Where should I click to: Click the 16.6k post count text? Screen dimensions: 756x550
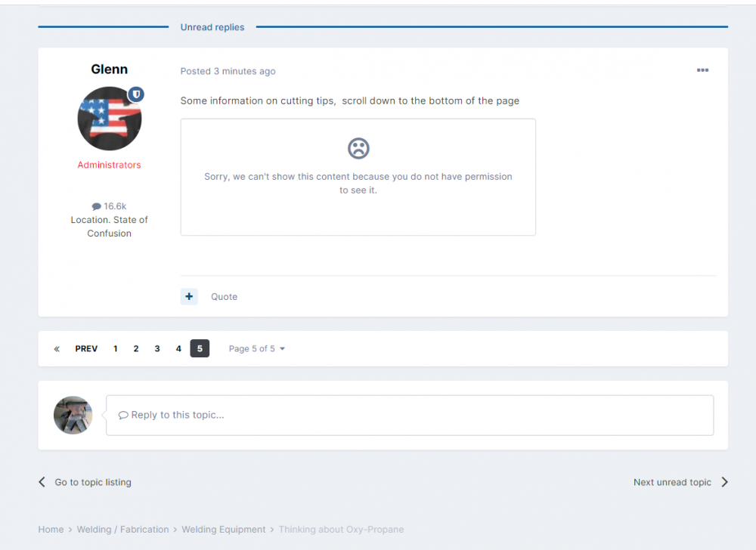115,206
